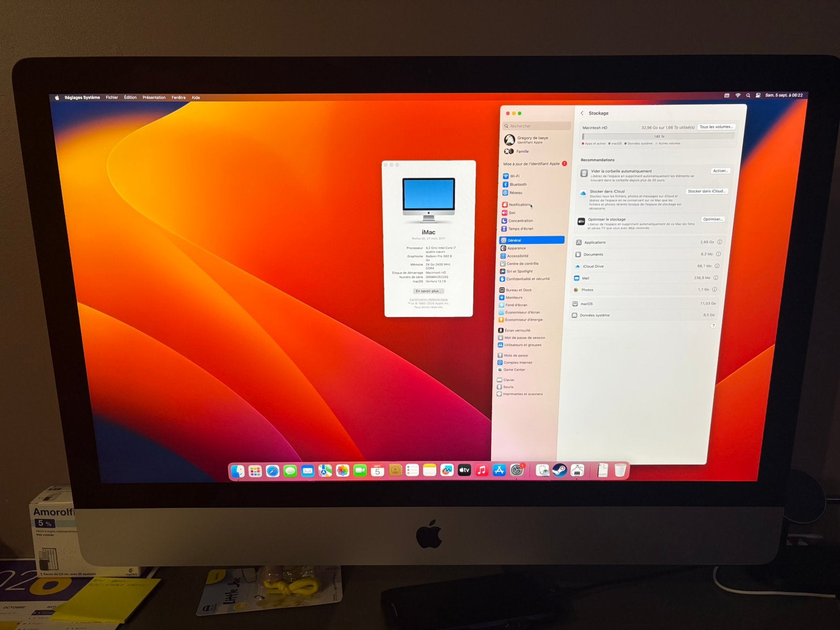
Task: Open the Famille sharing row
Action: click(x=517, y=151)
